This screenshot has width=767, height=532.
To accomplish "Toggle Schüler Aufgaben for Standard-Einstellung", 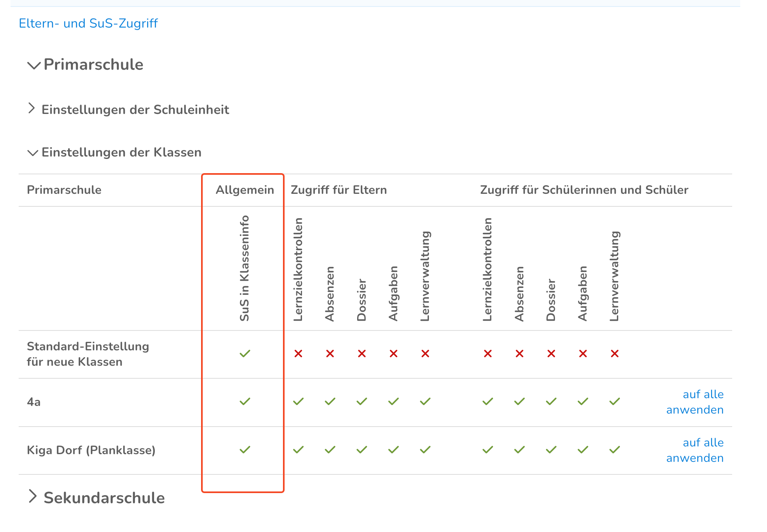I will click(x=583, y=354).
